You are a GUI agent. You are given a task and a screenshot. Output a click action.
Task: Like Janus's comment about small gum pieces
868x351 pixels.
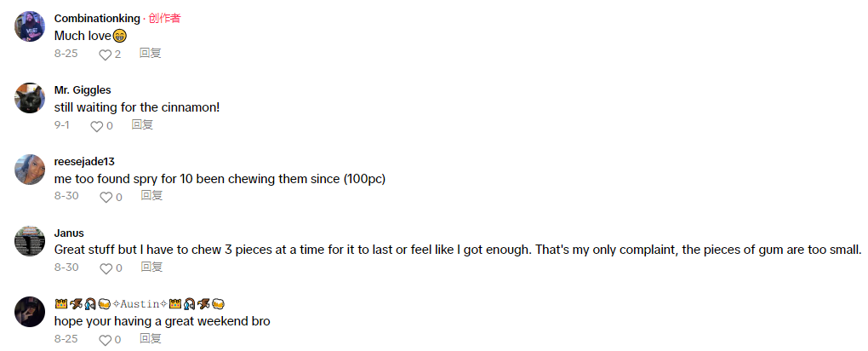106,268
